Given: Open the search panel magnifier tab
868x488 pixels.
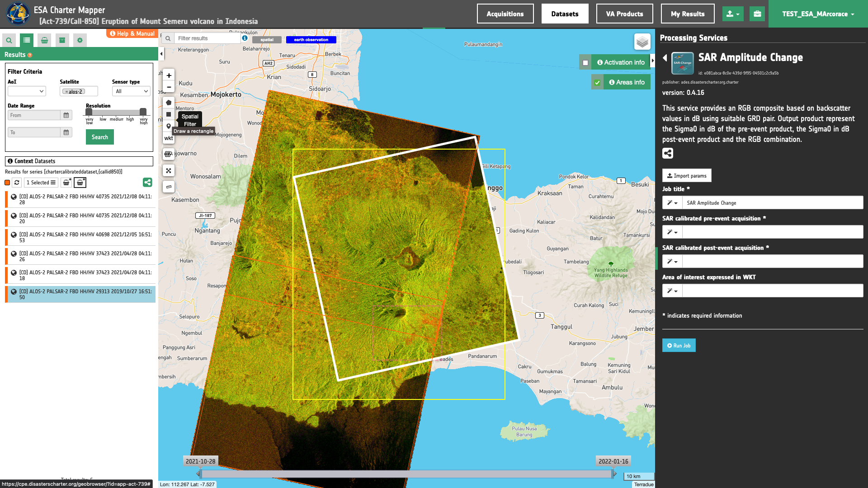Looking at the screenshot, I should click(9, 40).
